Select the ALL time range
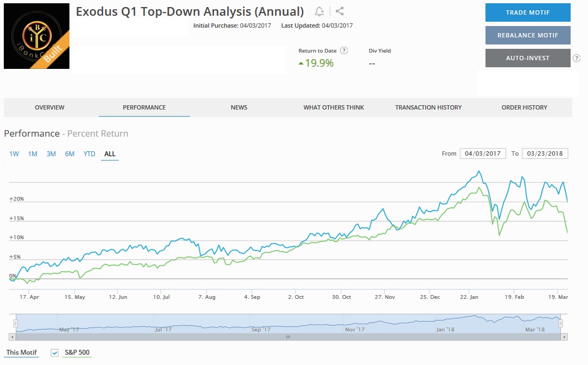This screenshot has height=365, width=588. point(110,154)
